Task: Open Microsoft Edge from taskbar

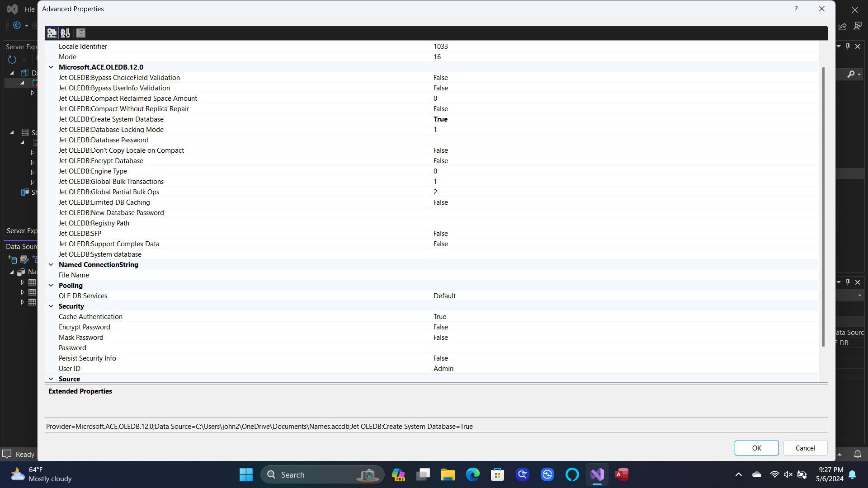Action: [x=473, y=474]
